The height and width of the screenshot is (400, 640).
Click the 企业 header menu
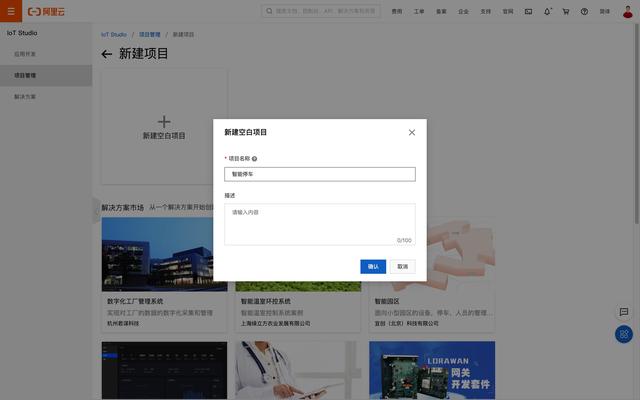pos(463,11)
